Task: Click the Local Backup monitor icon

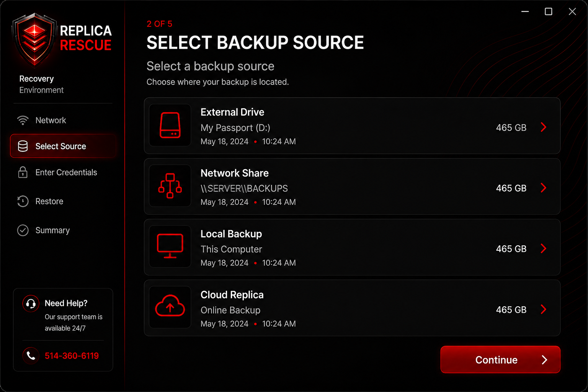Action: [x=170, y=246]
